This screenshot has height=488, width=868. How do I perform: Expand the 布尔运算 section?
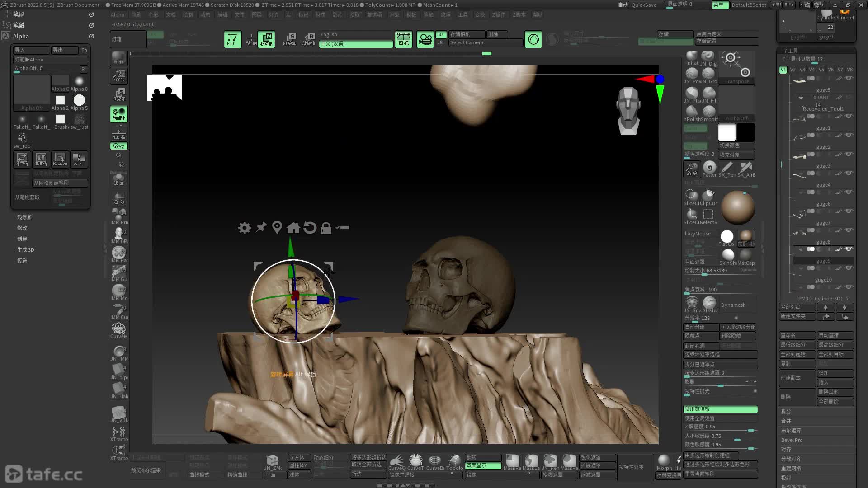click(x=791, y=431)
